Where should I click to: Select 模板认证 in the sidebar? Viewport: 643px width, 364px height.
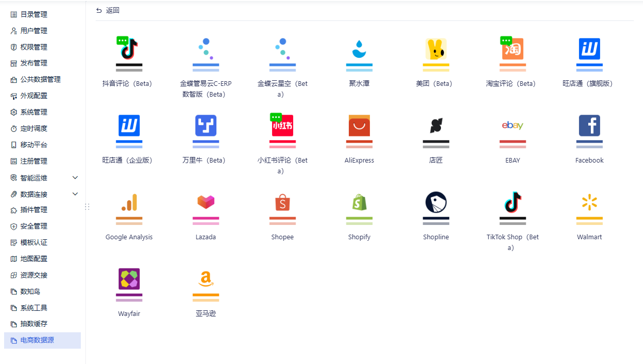tap(42, 243)
